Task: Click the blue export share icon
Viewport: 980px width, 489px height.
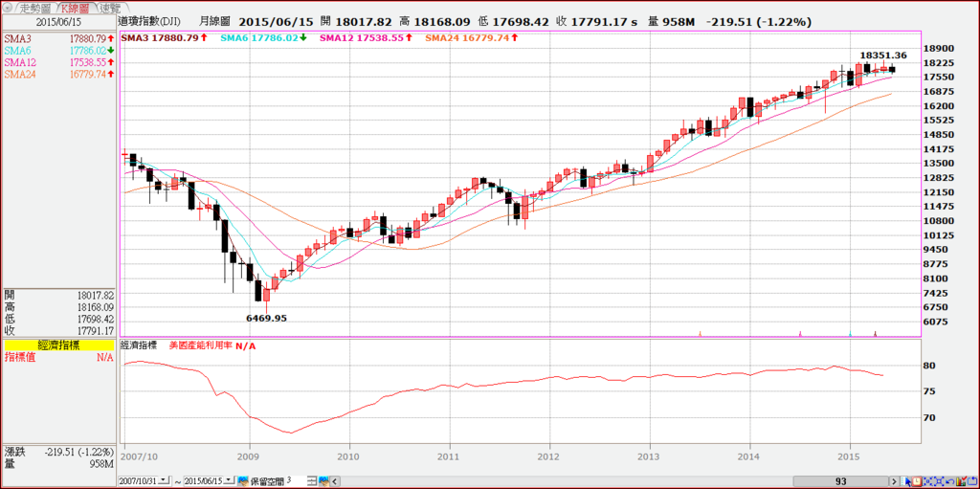Action: point(972,481)
